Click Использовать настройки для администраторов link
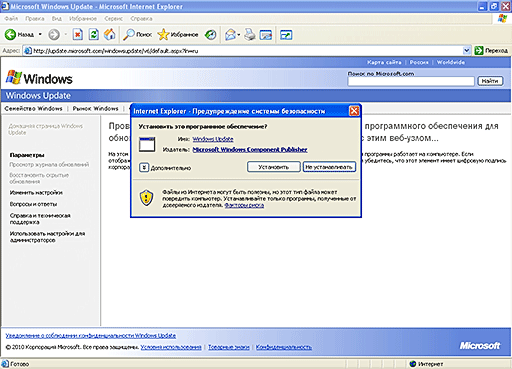This screenshot has width=512, height=369. click(47, 237)
